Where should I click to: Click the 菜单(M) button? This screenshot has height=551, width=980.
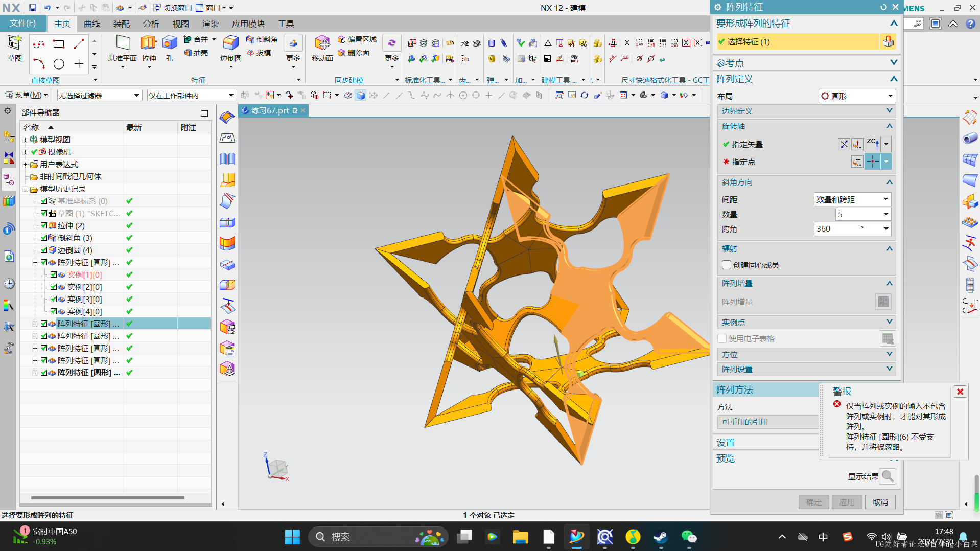pyautogui.click(x=26, y=95)
